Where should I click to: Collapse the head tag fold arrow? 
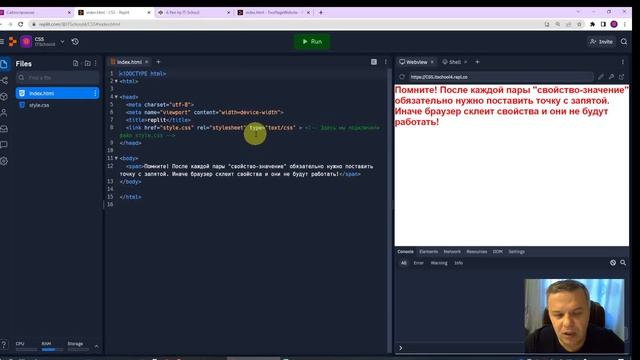coord(116,97)
